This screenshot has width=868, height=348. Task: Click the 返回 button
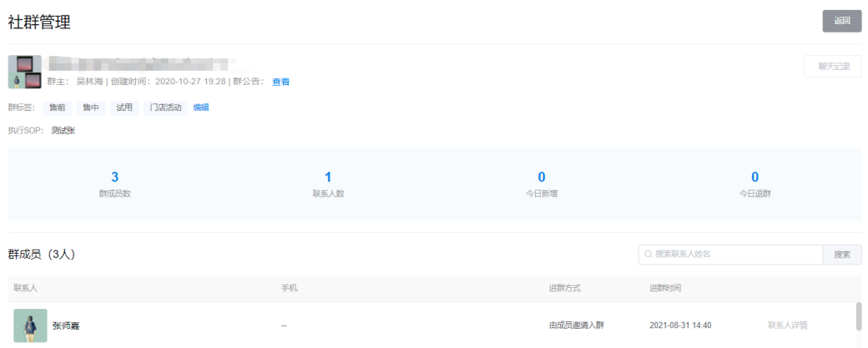[841, 22]
